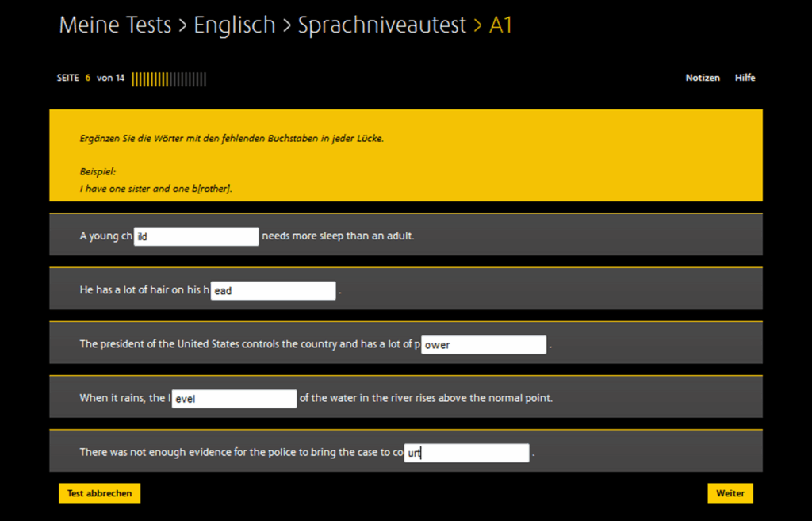Open the Hilfe page

pos(745,78)
